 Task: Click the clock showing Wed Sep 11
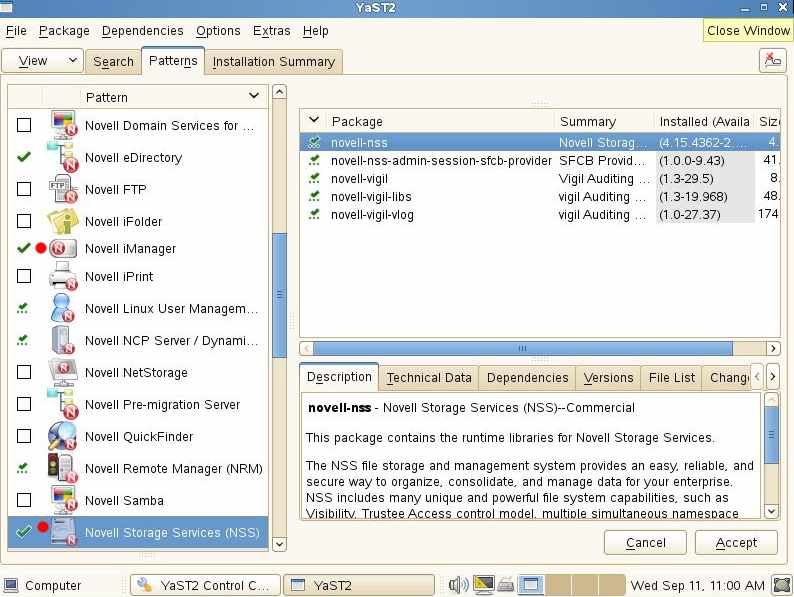click(697, 585)
